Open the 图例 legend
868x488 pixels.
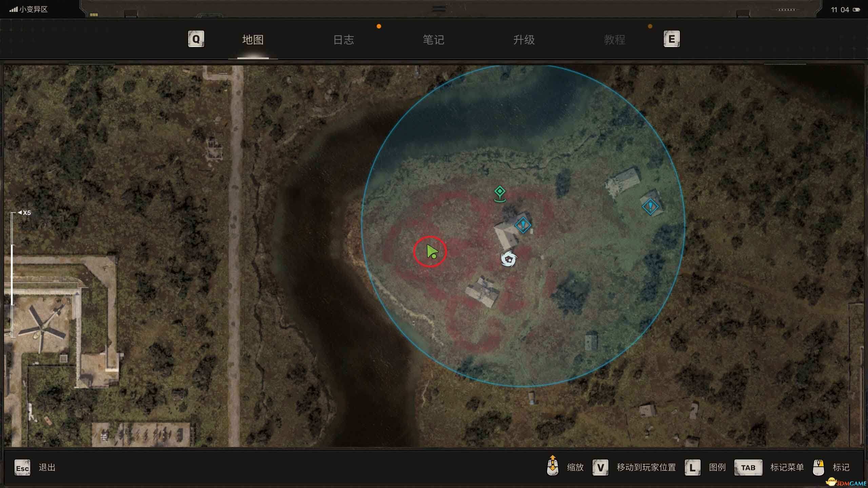tap(717, 468)
